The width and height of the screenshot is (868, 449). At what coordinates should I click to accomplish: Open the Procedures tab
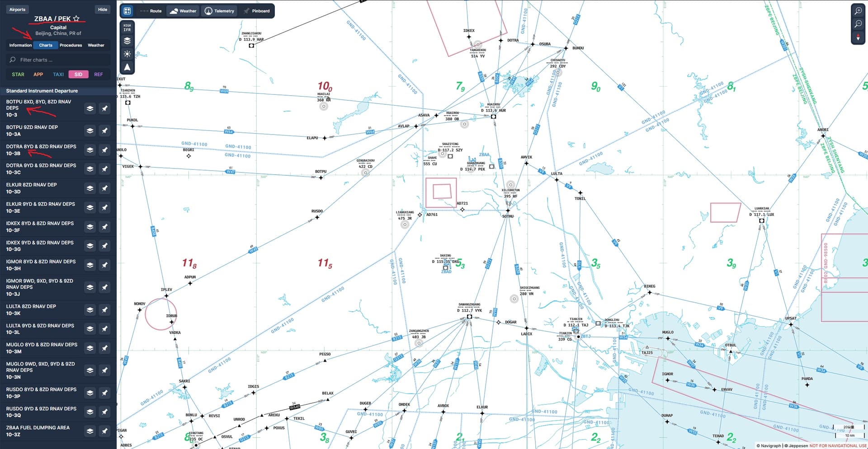[x=71, y=45]
